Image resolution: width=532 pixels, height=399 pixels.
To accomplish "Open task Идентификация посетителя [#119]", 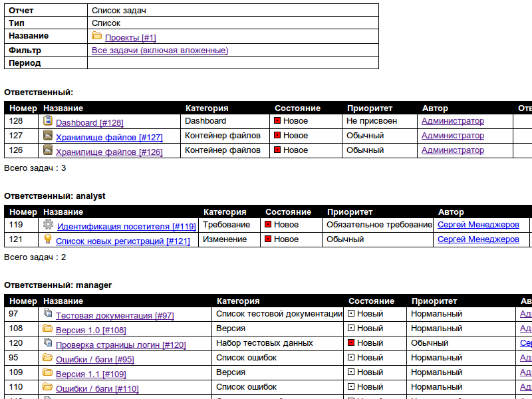I will (126, 227).
